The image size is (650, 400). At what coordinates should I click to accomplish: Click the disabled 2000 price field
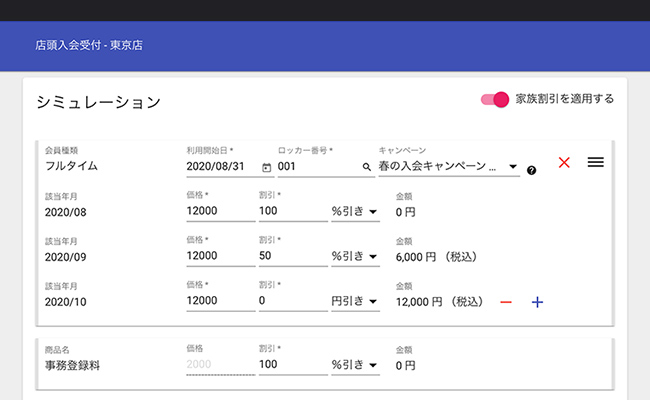[221, 365]
